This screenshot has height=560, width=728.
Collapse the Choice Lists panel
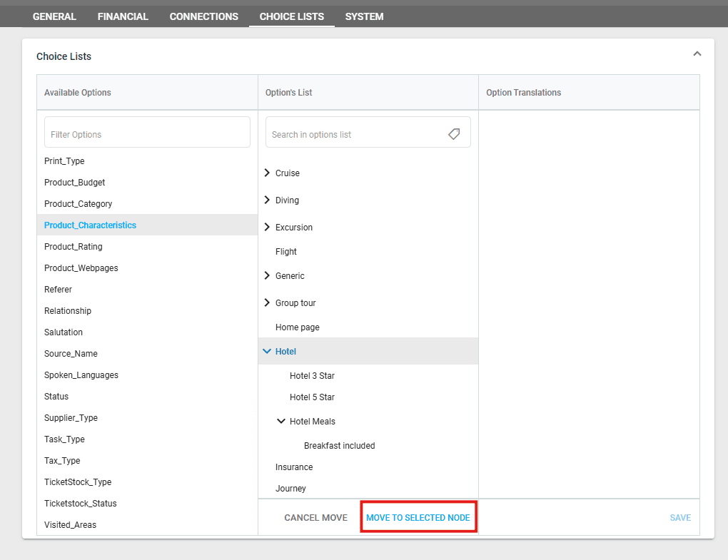[697, 54]
